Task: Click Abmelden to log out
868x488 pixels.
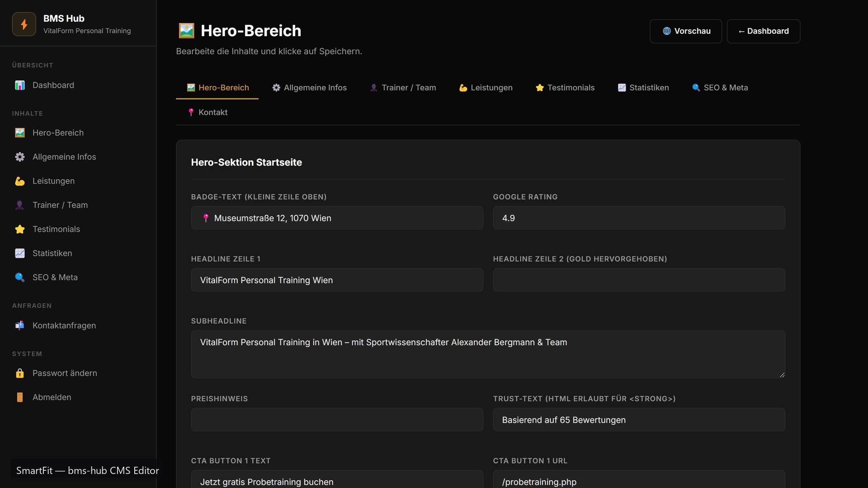Action: tap(78, 397)
